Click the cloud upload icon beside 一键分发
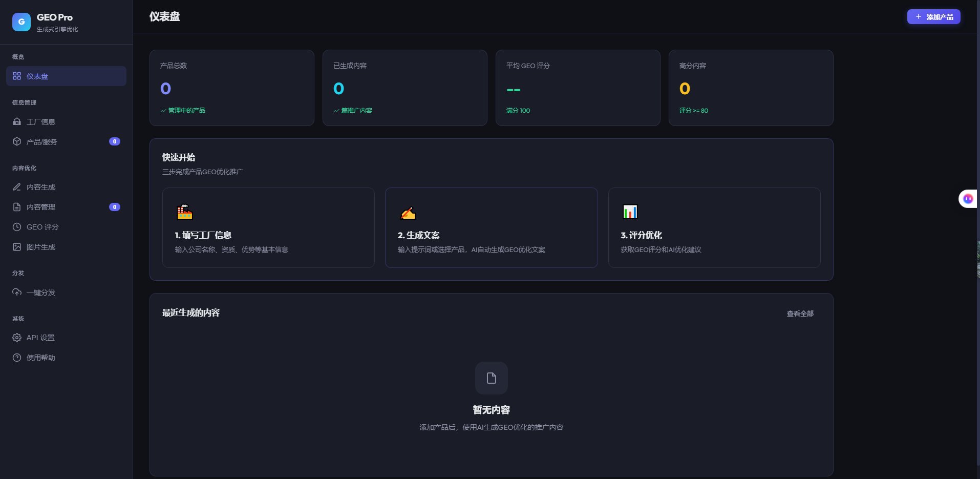Screen dimensions: 980x479 click(17, 293)
